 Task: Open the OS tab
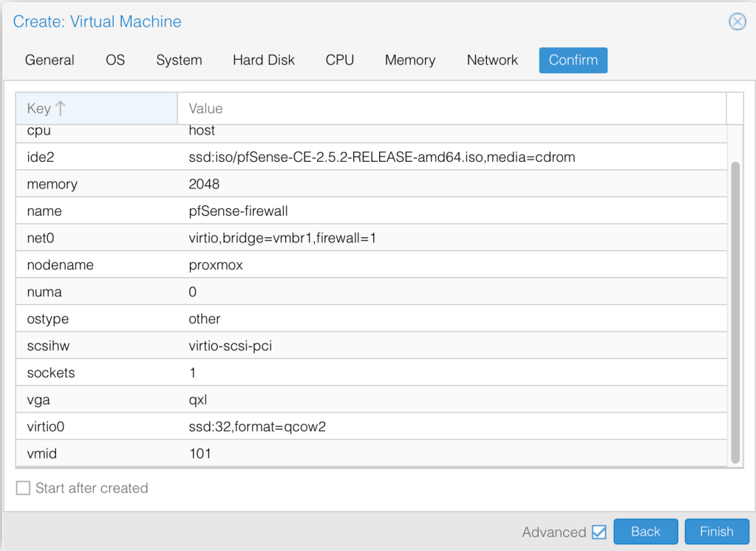pos(115,61)
